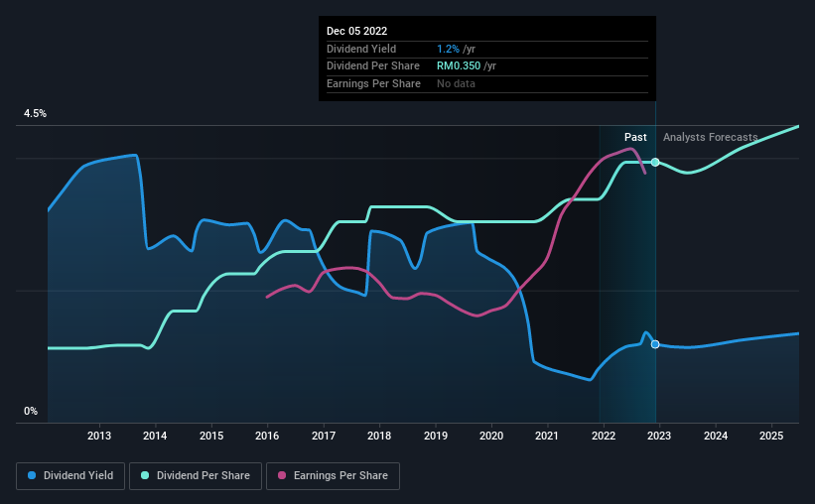Click the blue Dividend Yield legend dot
815x504 pixels.
tap(32, 475)
